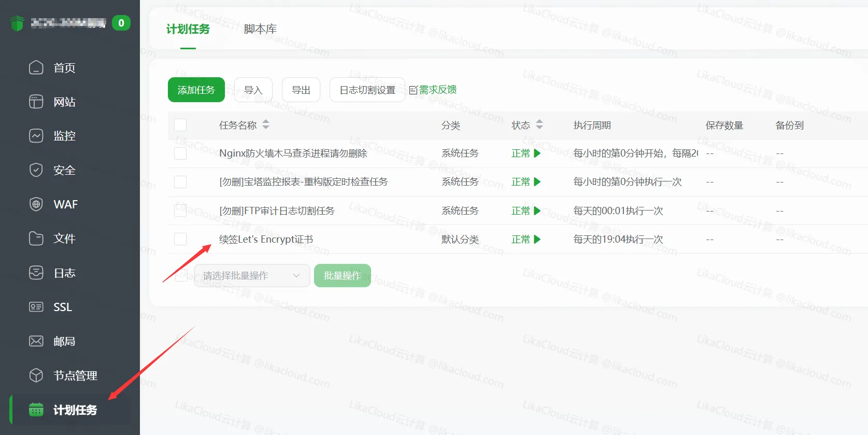Screen dimensions: 868x435
Task: Click the 节点管理 cube icon
Action: pos(36,375)
